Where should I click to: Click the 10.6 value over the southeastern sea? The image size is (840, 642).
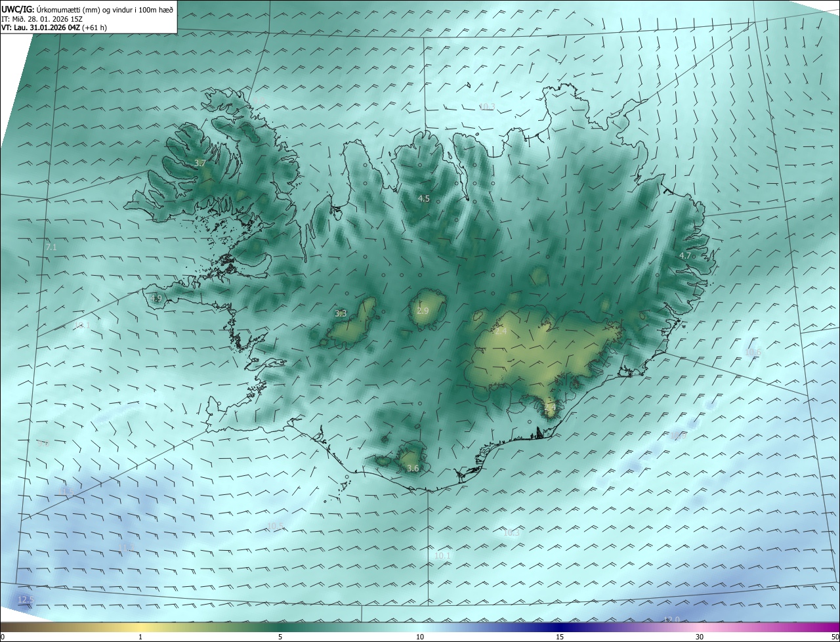tap(753, 353)
